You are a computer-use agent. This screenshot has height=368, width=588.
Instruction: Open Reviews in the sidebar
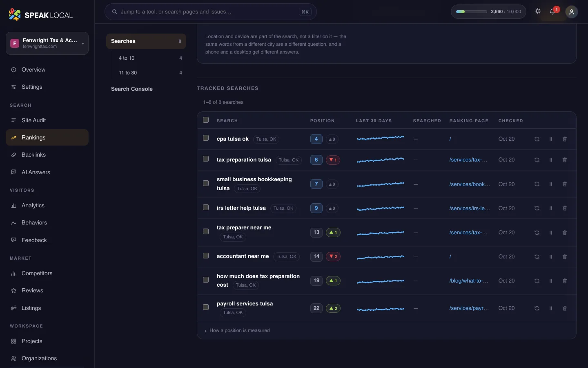(47, 290)
